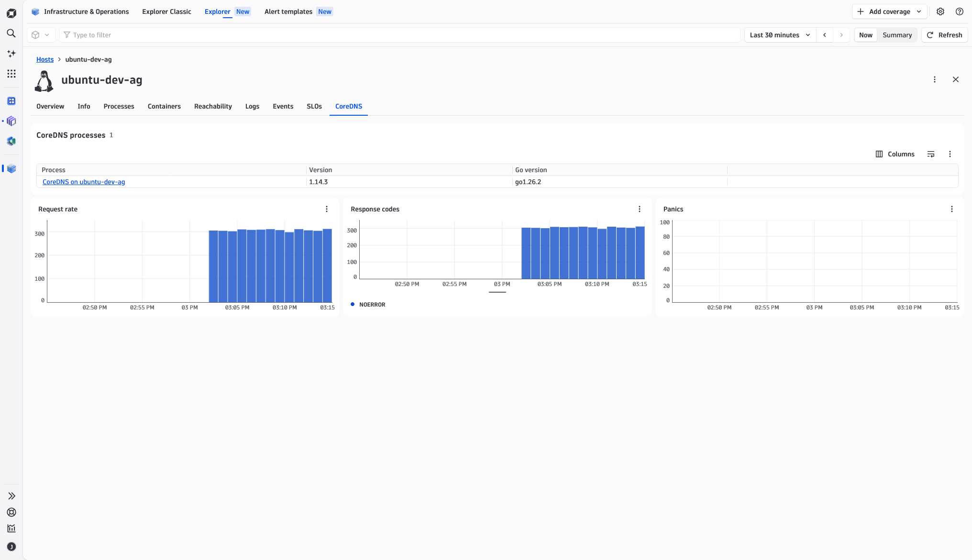Focus the Type to filter field
This screenshot has height=560, width=972.
pos(399,35)
